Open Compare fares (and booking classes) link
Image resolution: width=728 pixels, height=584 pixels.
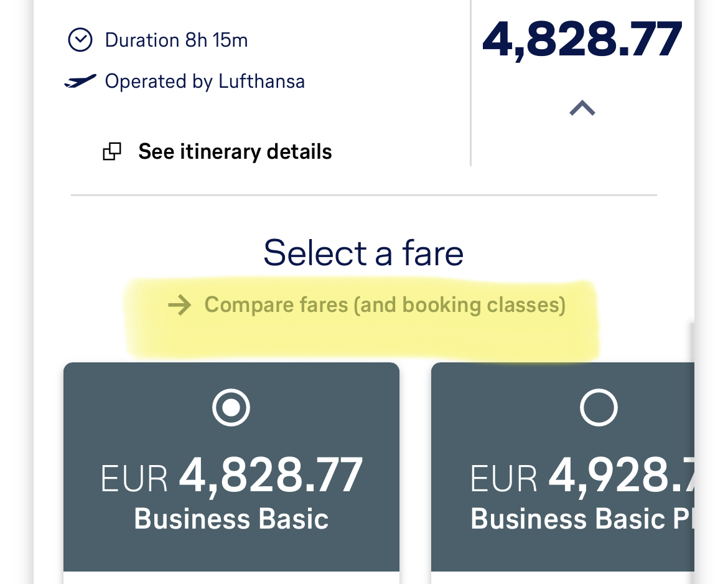(x=385, y=305)
